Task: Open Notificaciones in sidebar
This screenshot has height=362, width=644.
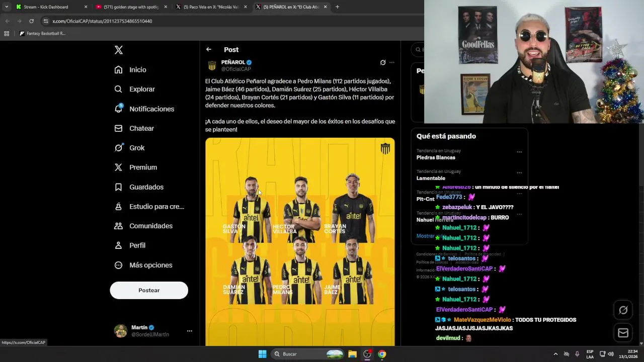Action: 144,109
